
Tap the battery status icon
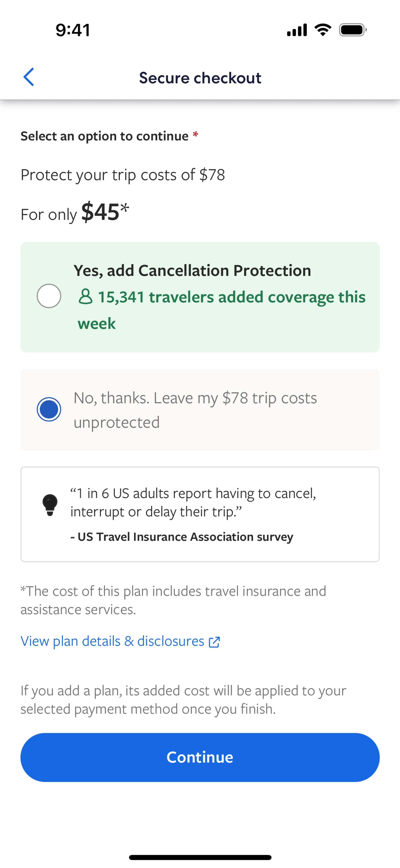pos(352,30)
